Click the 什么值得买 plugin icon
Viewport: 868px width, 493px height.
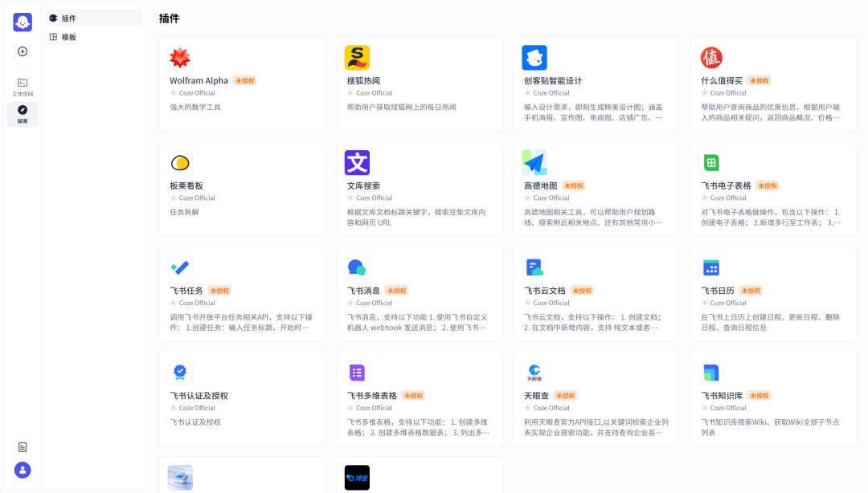(x=711, y=58)
